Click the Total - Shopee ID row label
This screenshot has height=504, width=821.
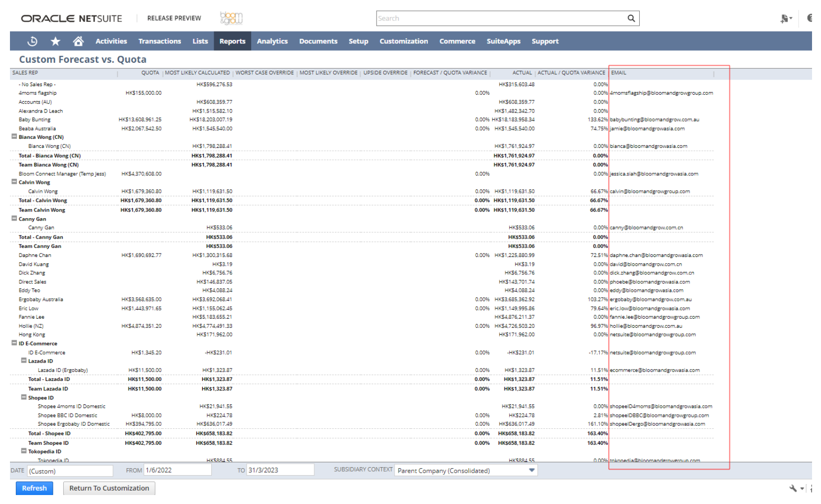(49, 433)
